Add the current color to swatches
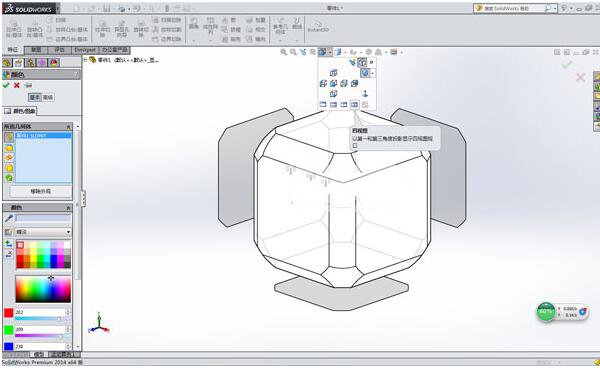 pos(8,244)
